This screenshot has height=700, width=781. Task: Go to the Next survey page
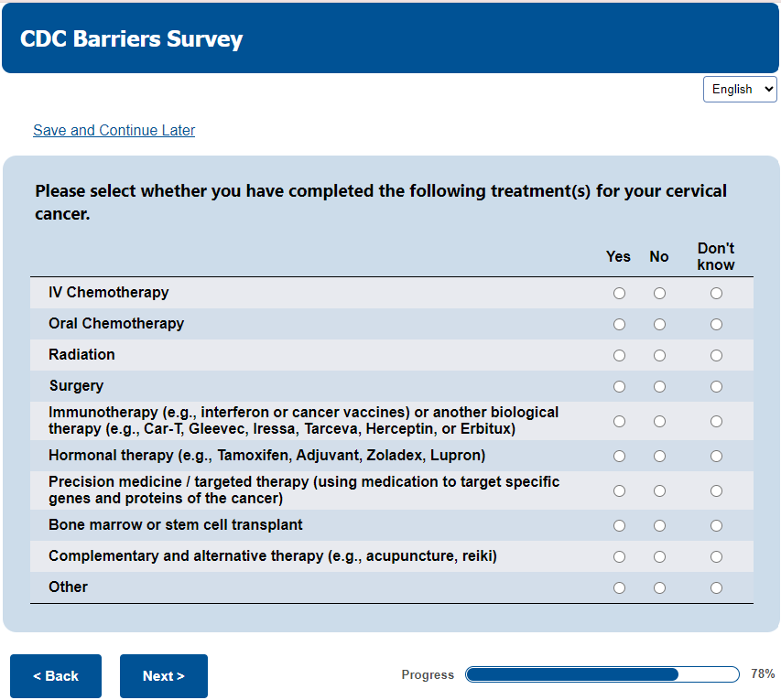(x=164, y=676)
